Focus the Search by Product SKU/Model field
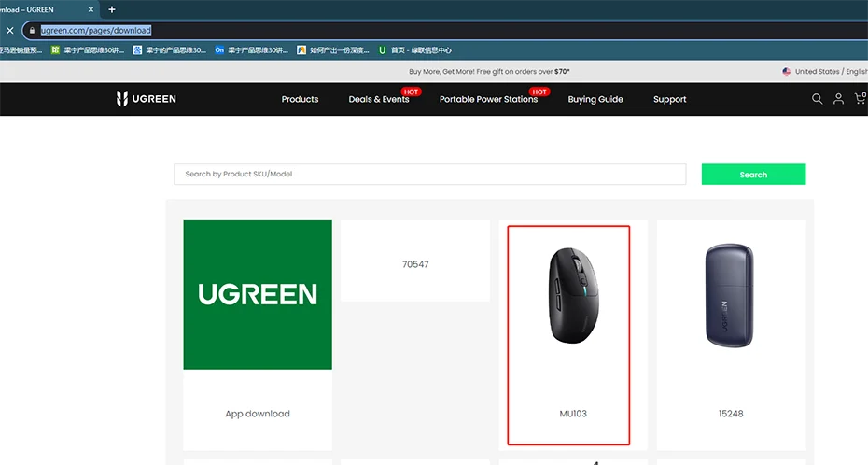868x465 pixels. (429, 175)
